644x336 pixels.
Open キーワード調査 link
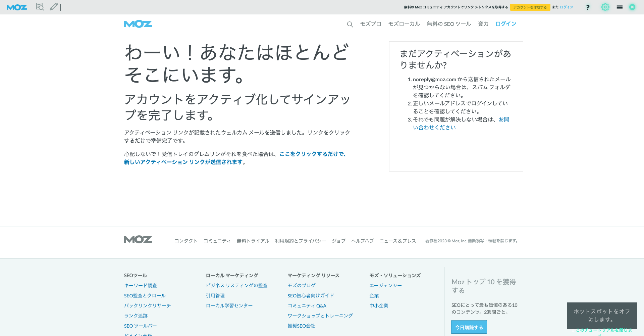click(x=141, y=286)
